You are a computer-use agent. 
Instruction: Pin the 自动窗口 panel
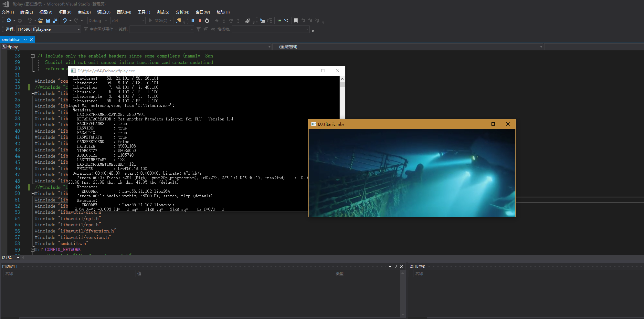pyautogui.click(x=395, y=266)
